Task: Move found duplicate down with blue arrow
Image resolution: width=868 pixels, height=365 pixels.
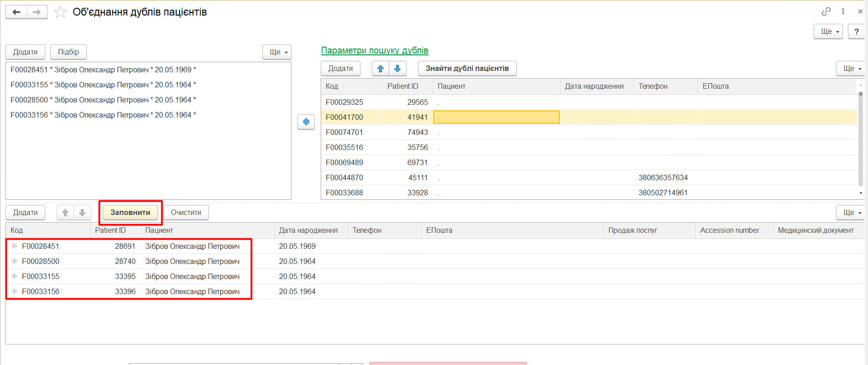Action: coord(397,69)
